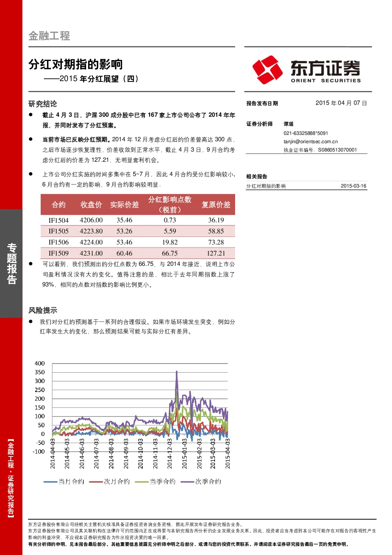The height and width of the screenshot is (555, 392).
Task: Click chart x-axis date 2014-12-03
Action: click(170, 454)
